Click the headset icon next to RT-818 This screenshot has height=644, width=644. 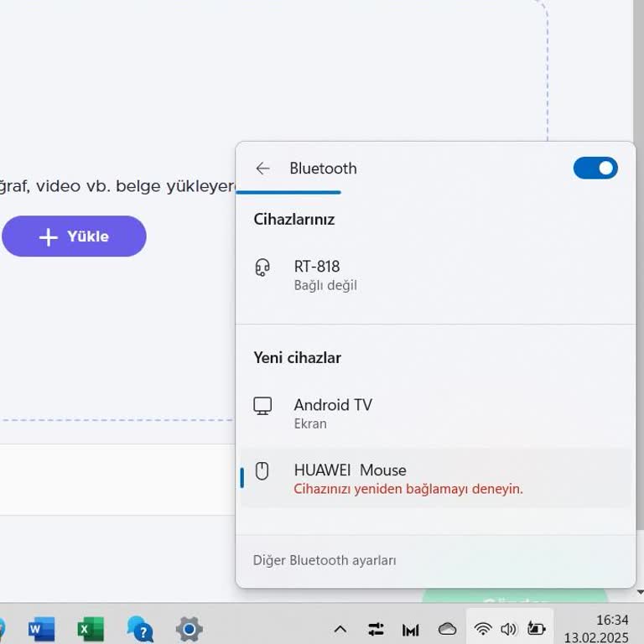[262, 268]
